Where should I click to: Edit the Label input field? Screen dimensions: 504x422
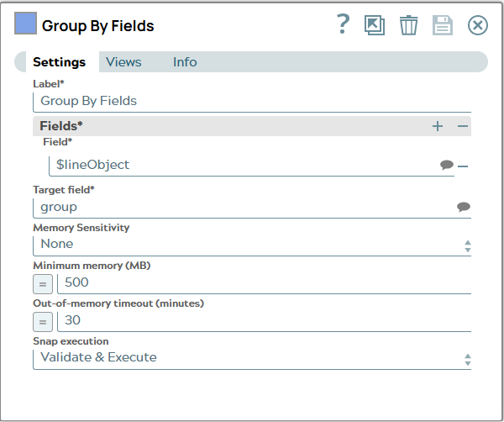click(x=252, y=102)
